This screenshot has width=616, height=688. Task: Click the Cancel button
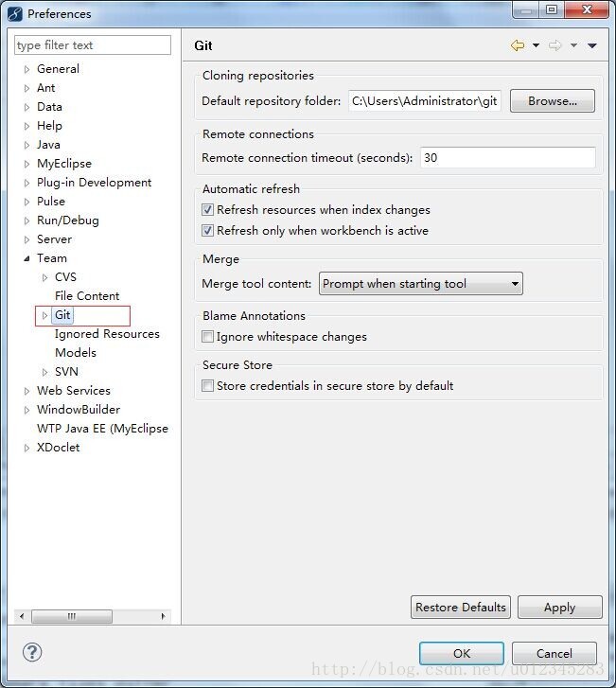click(554, 654)
